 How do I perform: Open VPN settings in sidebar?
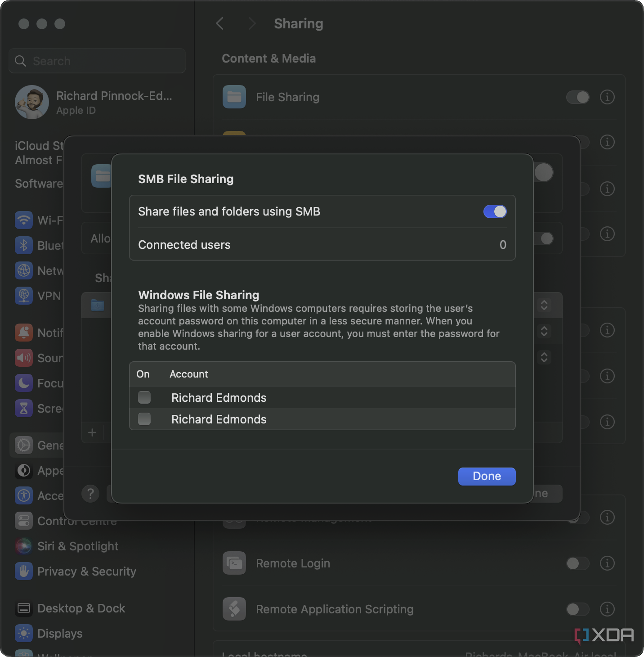[x=38, y=296]
